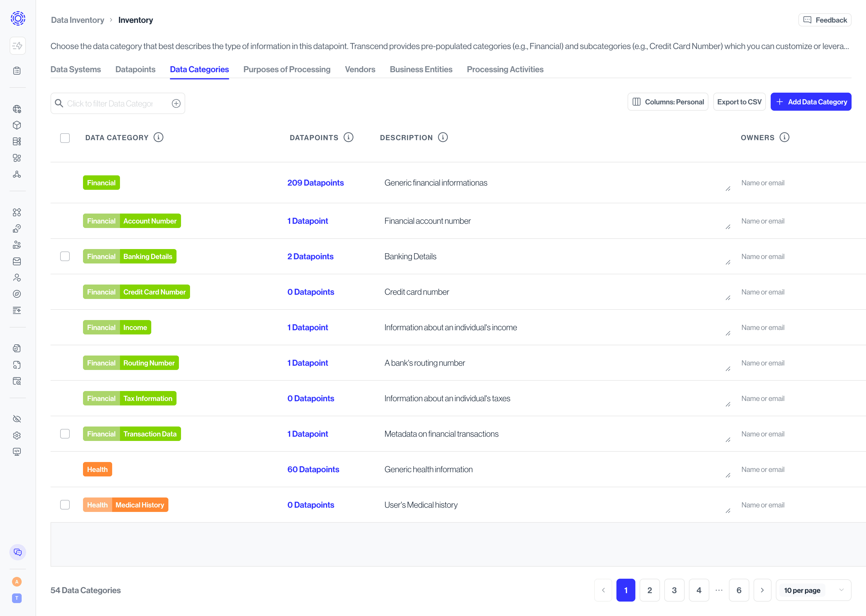Screen dimensions: 866x616
Task: Open the 209 Datapoints link
Action: point(315,183)
